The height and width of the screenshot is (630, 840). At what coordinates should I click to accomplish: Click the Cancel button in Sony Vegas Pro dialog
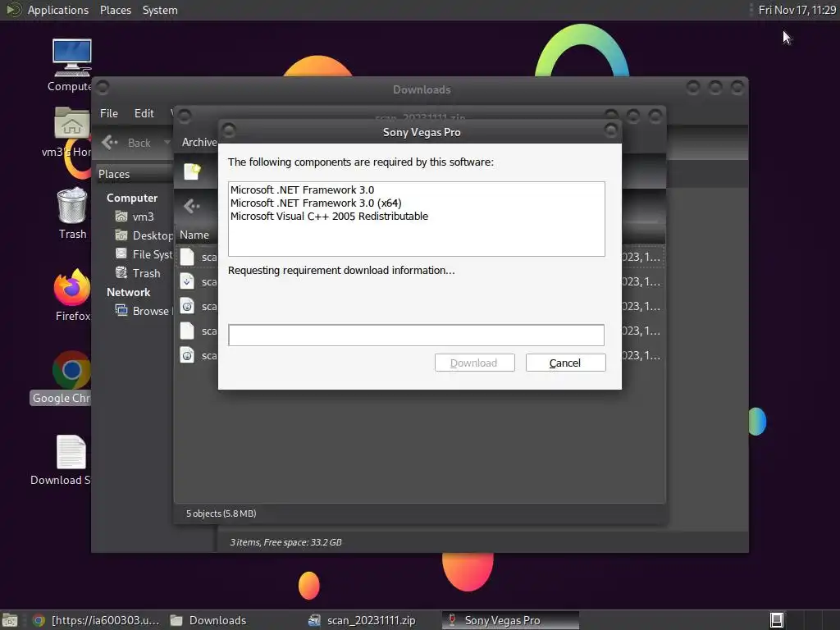tap(565, 363)
